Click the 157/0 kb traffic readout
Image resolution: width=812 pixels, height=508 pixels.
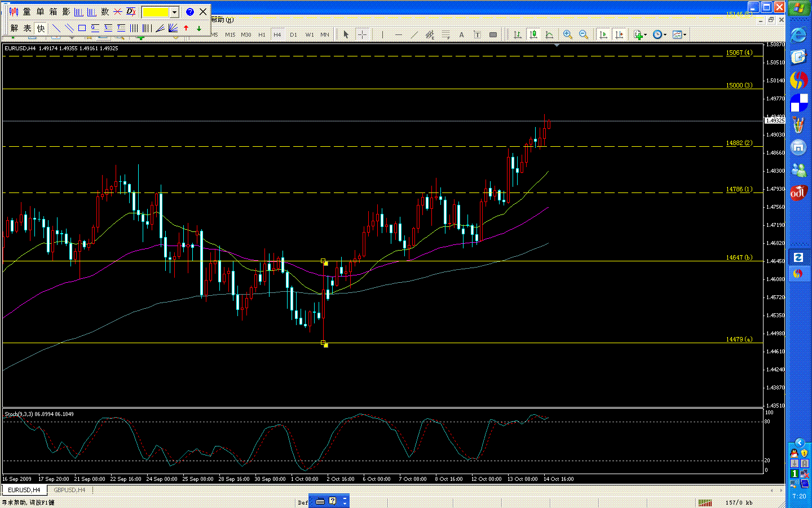(x=739, y=502)
